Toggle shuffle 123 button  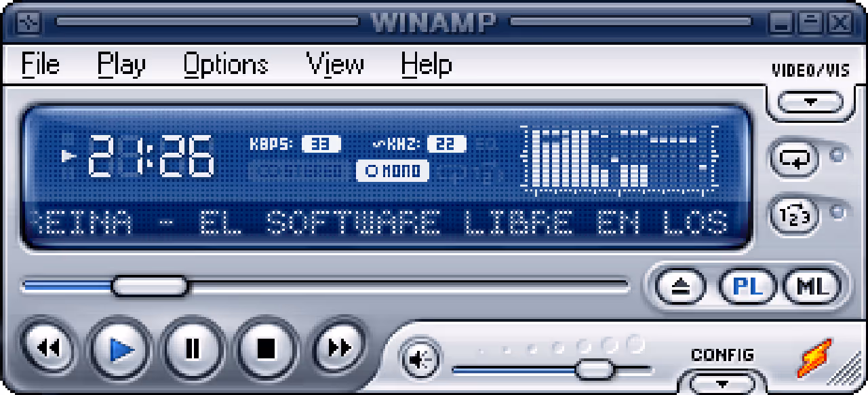click(795, 217)
